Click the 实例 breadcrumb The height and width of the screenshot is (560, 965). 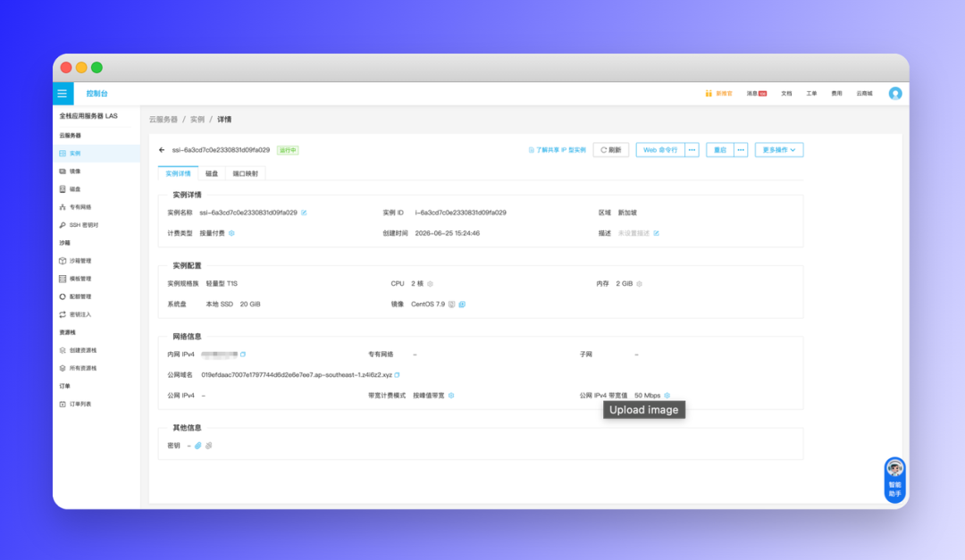tap(197, 120)
